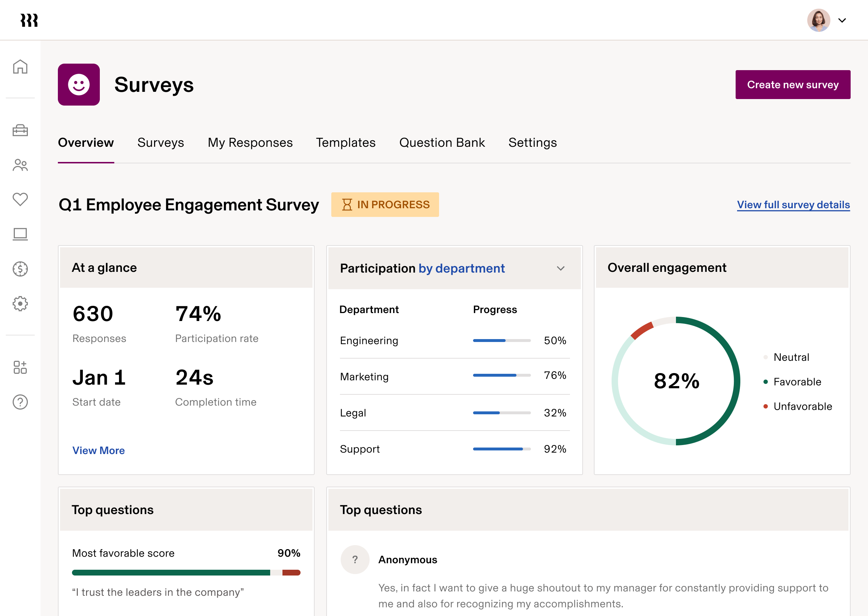Click View More under At a glance
The width and height of the screenshot is (868, 616).
pyautogui.click(x=98, y=450)
